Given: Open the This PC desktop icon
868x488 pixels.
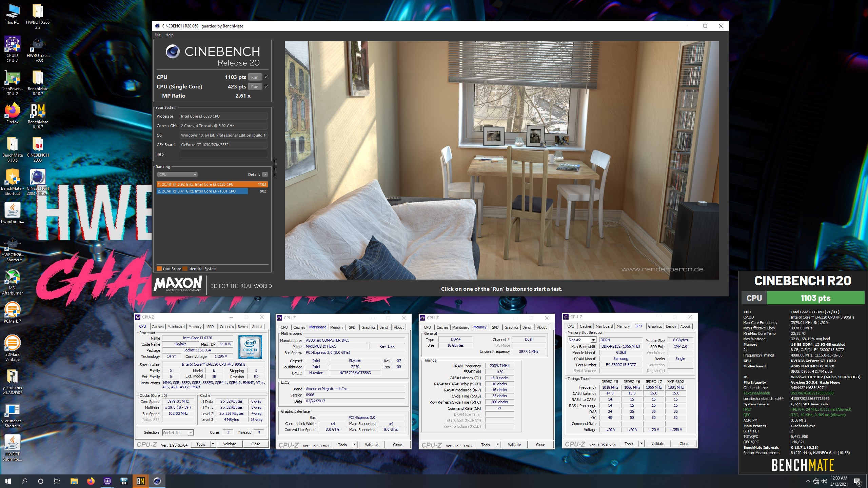Looking at the screenshot, I should point(12,14).
